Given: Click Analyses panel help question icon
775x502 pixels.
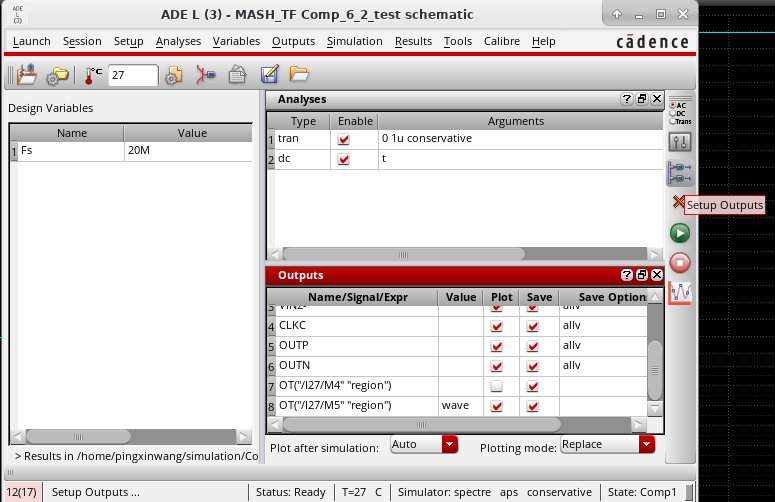Looking at the screenshot, I should pos(626,99).
